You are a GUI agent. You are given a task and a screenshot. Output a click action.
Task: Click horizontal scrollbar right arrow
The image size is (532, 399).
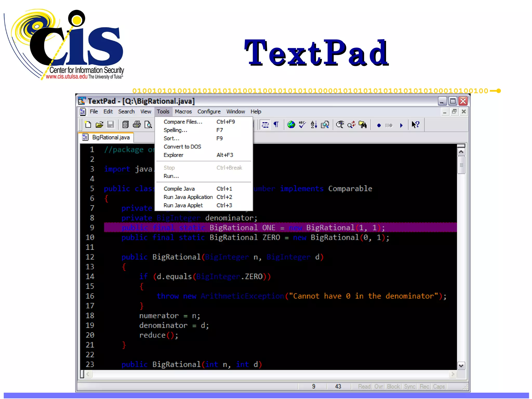point(453,374)
